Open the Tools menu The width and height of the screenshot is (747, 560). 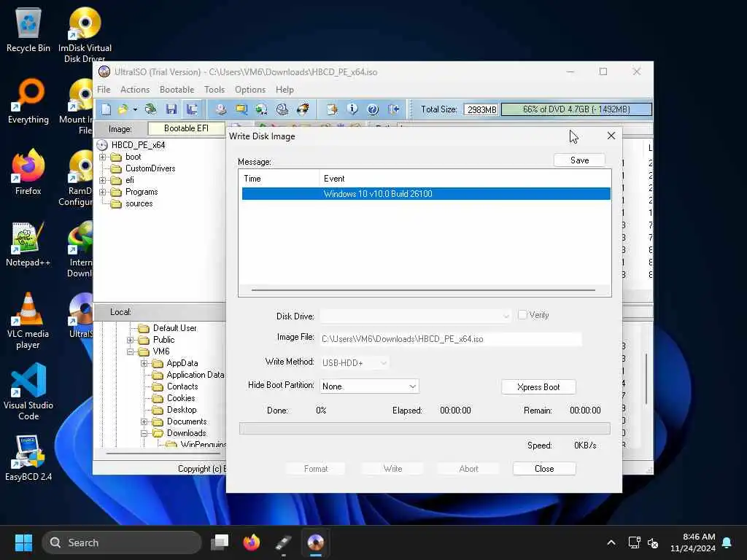(x=214, y=90)
